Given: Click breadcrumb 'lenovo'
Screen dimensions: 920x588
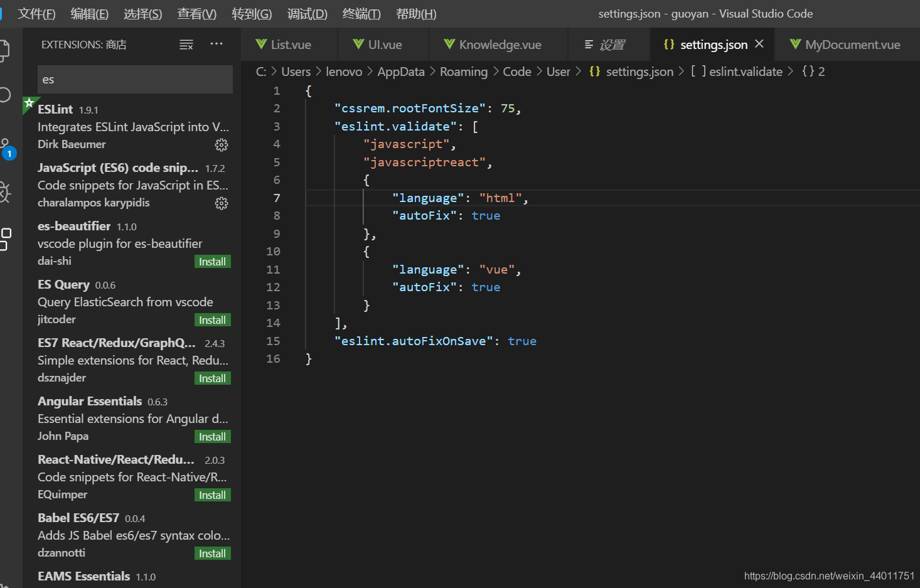Looking at the screenshot, I should 344,72.
